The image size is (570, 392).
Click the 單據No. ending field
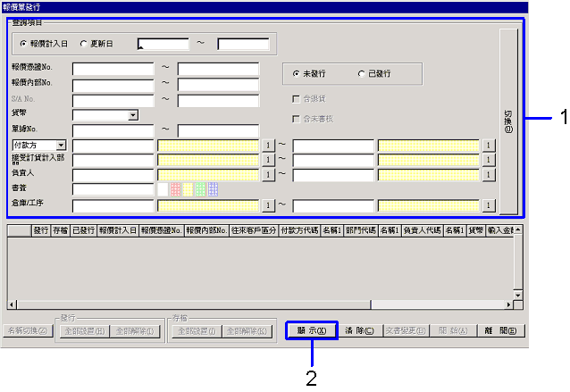click(x=219, y=130)
